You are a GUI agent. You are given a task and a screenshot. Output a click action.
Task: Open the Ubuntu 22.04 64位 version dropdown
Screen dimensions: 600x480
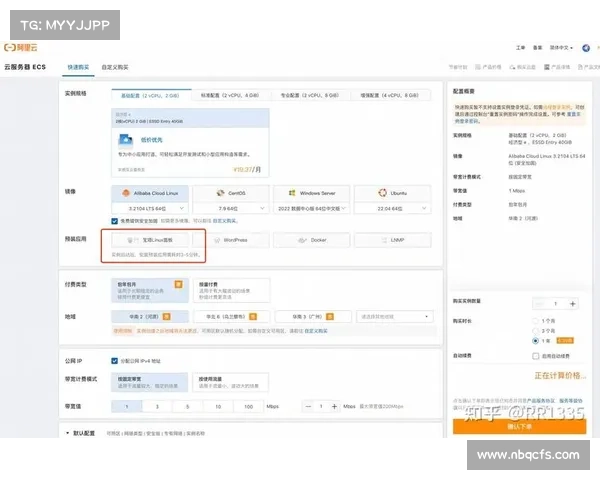click(x=393, y=208)
